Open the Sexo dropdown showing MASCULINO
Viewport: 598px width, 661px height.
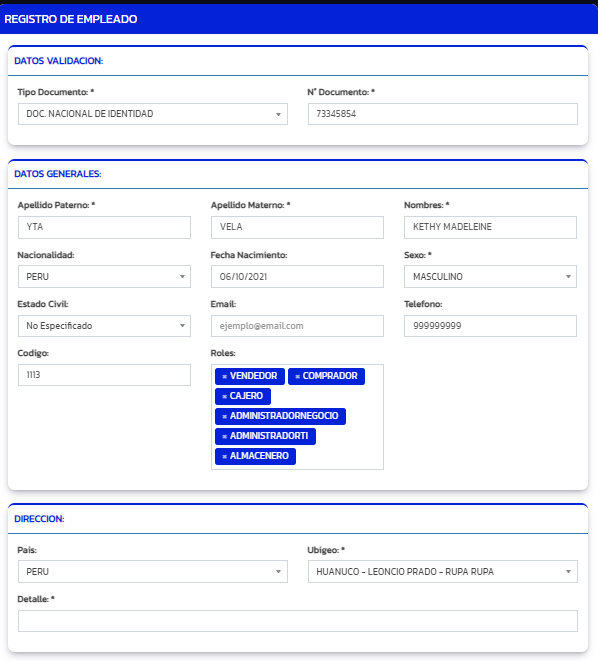tap(490, 277)
